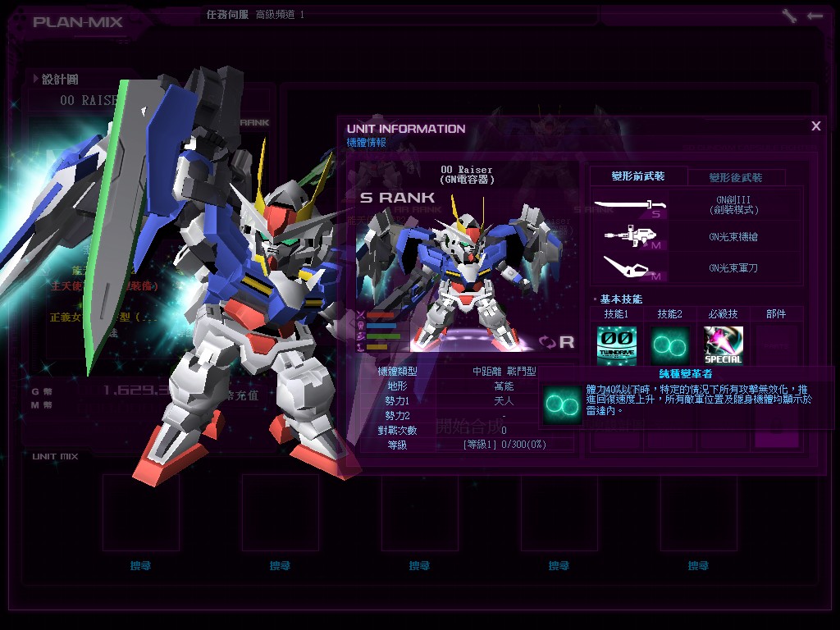Click the third empty unit mix slot
Image resolution: width=840 pixels, height=630 pixels.
[419, 512]
